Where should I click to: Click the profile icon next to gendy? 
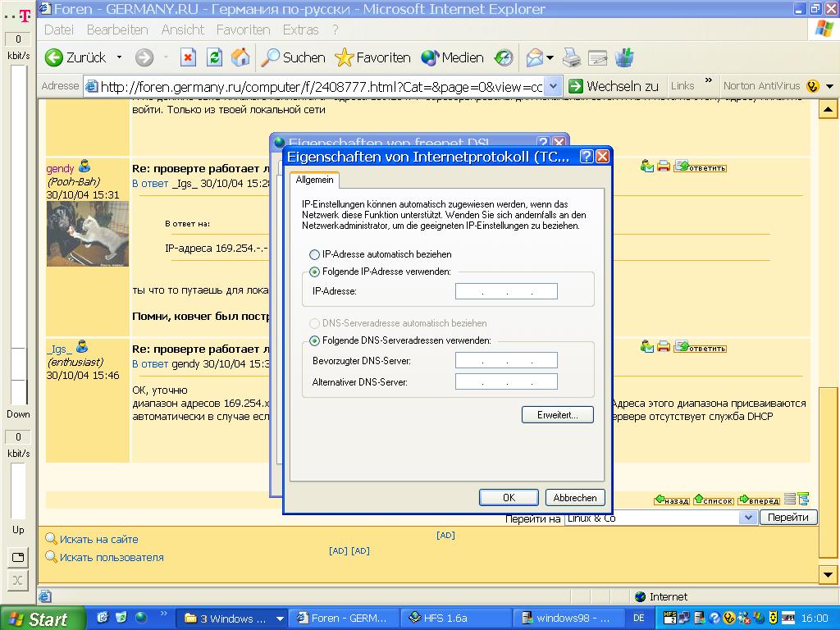point(84,166)
